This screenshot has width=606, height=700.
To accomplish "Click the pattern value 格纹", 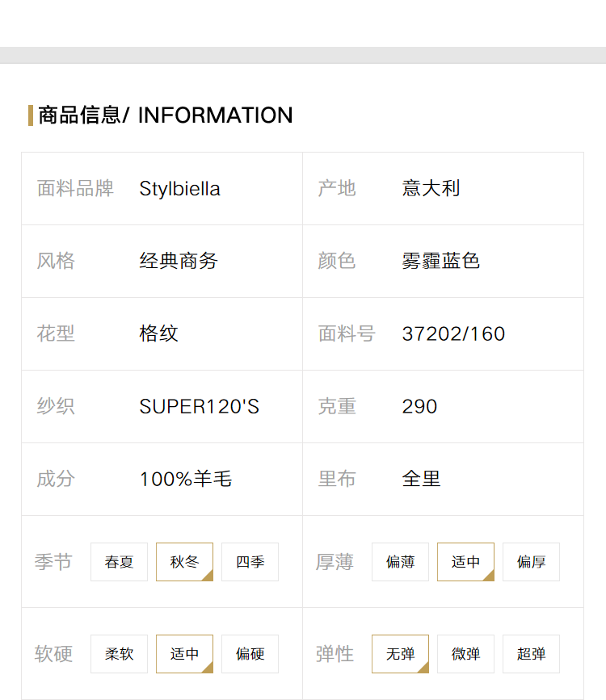I will click(158, 333).
